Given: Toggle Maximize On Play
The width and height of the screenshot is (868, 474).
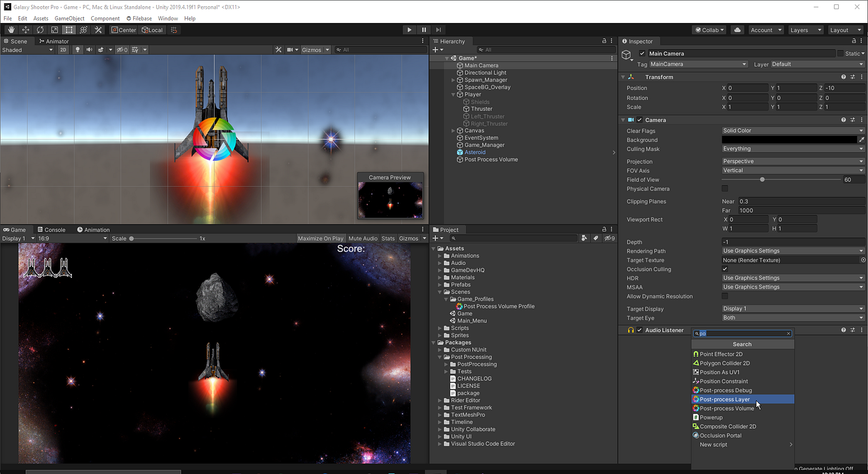Looking at the screenshot, I should point(321,238).
